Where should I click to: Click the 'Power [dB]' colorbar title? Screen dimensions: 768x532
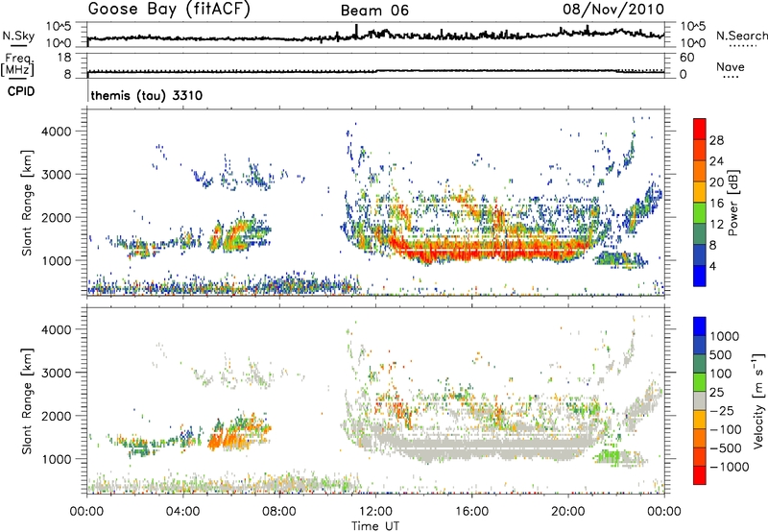(x=732, y=203)
